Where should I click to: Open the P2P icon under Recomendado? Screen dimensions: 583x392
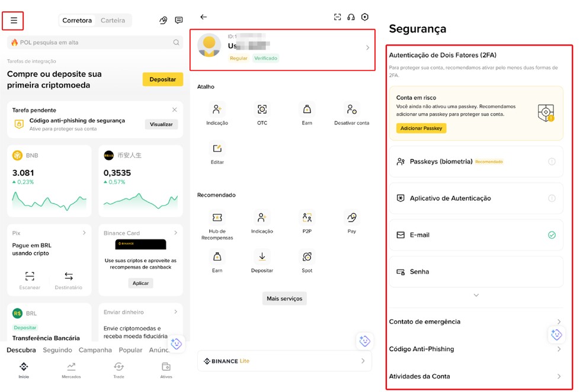306,218
